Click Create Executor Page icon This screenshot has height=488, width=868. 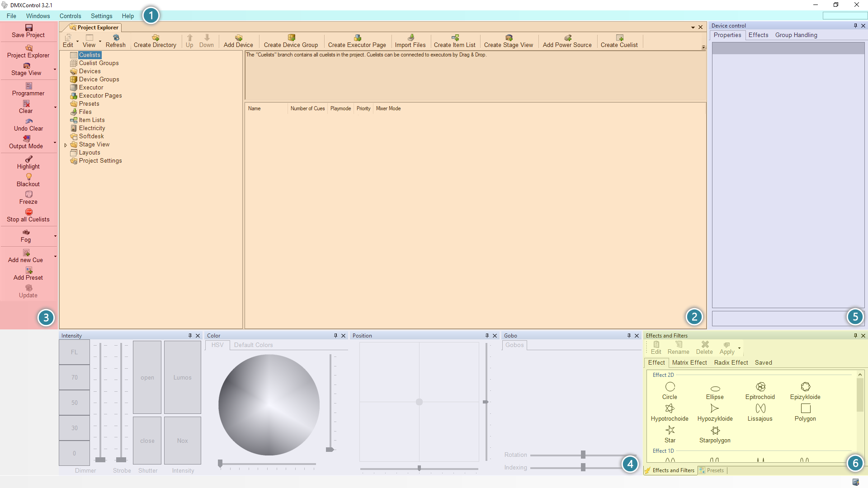click(x=357, y=38)
